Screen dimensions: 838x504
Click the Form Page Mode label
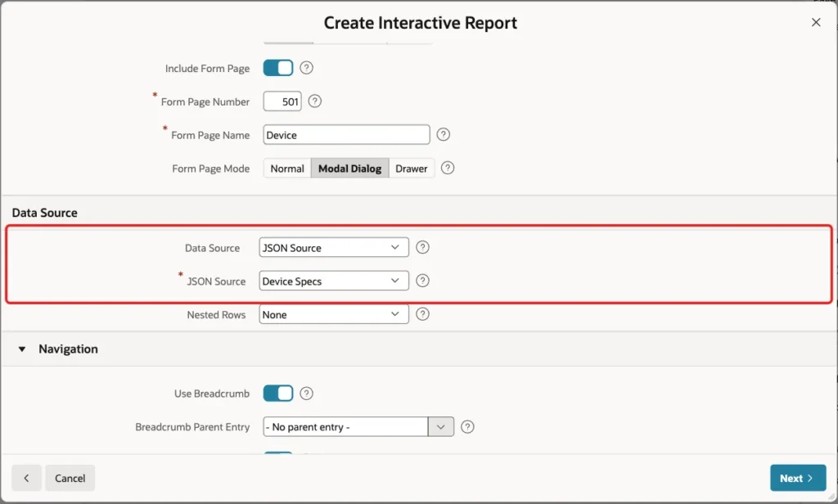211,169
